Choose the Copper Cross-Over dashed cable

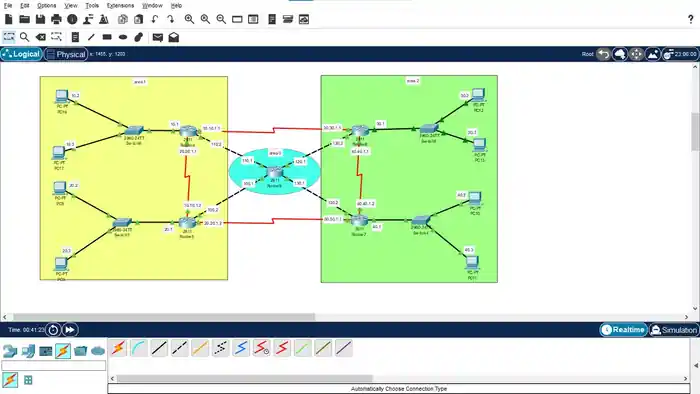179,348
